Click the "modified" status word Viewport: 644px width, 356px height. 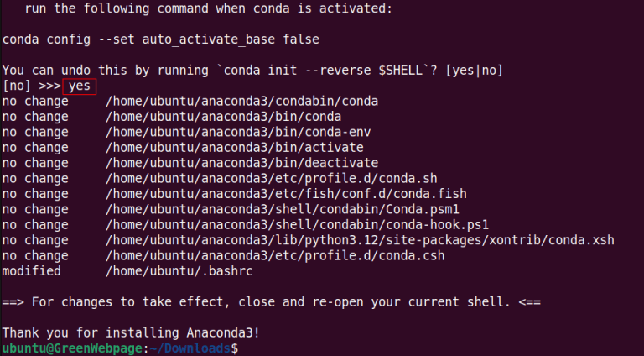pyautogui.click(x=32, y=270)
